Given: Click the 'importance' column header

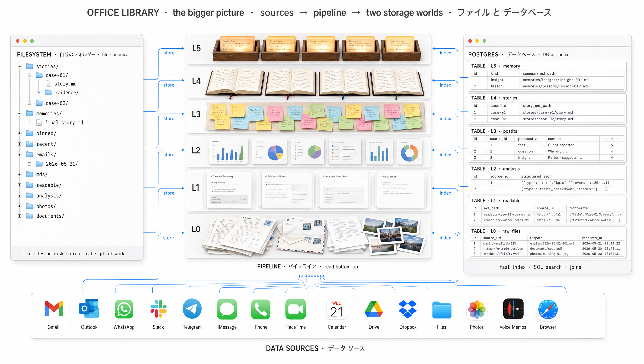Looking at the screenshot, I should pyautogui.click(x=611, y=138).
